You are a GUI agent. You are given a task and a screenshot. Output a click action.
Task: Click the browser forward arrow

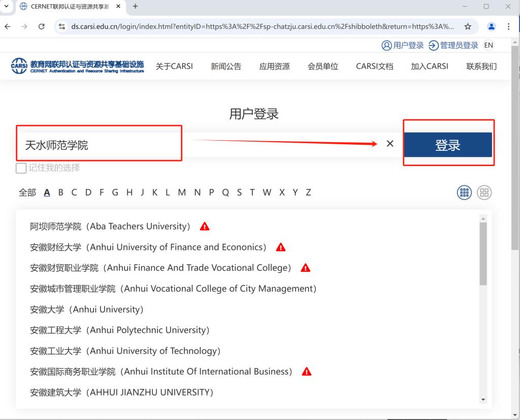[24, 26]
